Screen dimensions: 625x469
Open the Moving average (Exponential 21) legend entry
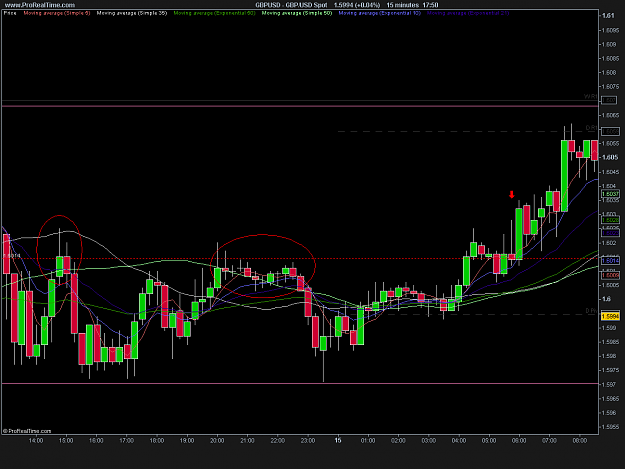468,13
